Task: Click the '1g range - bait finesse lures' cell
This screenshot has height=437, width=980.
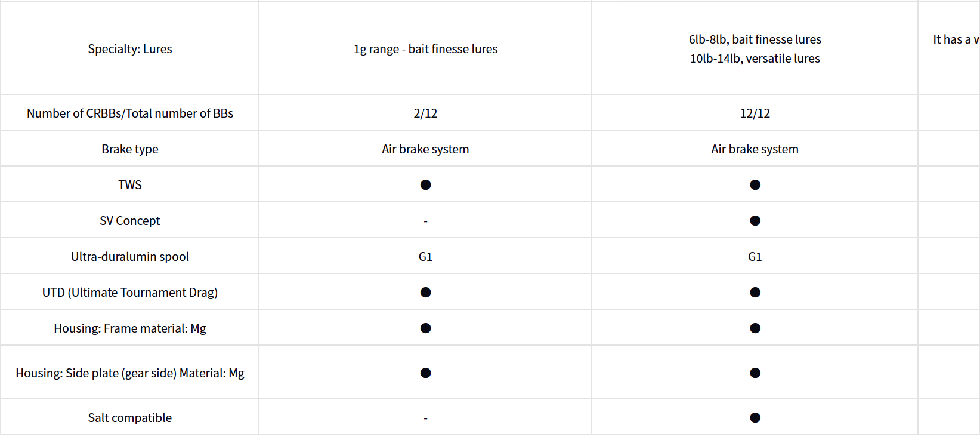Action: [x=425, y=49]
